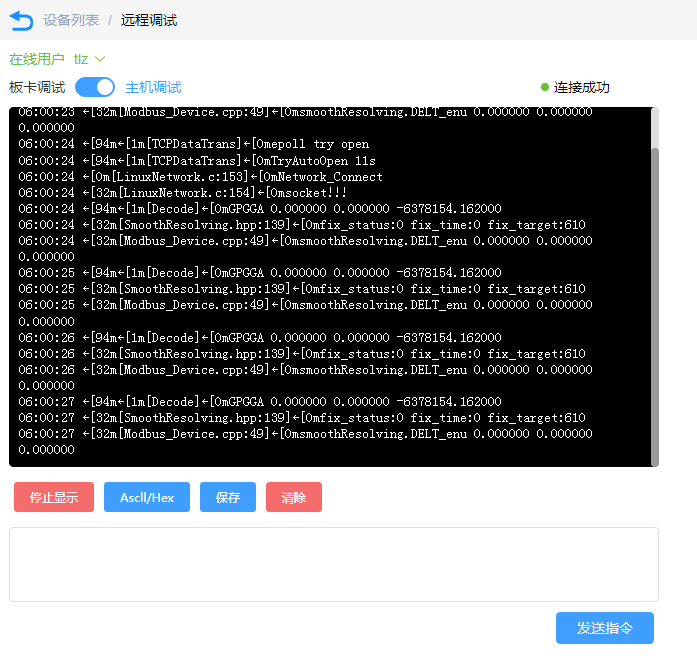Click the 在线用户 label

pyautogui.click(x=37, y=60)
